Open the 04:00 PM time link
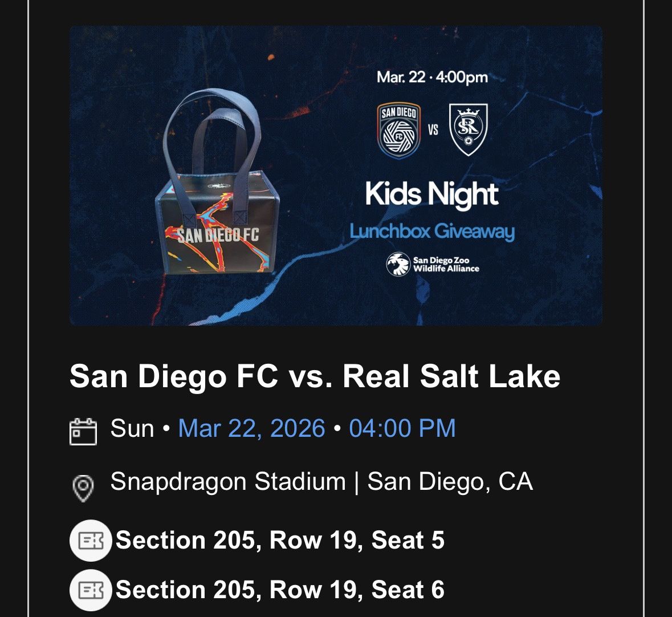Viewport: 672px width, 617px height. 402,428
